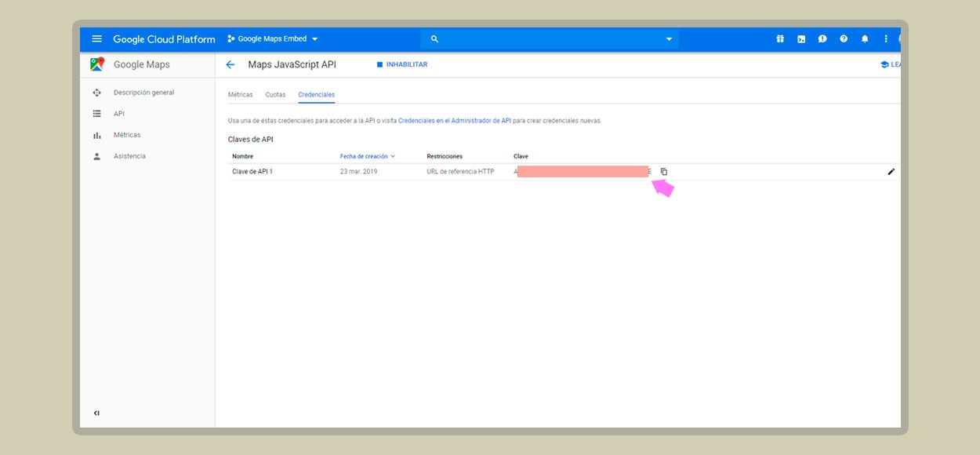Open the Google Maps Embed project selector
This screenshot has width=980, height=455.
point(273,39)
